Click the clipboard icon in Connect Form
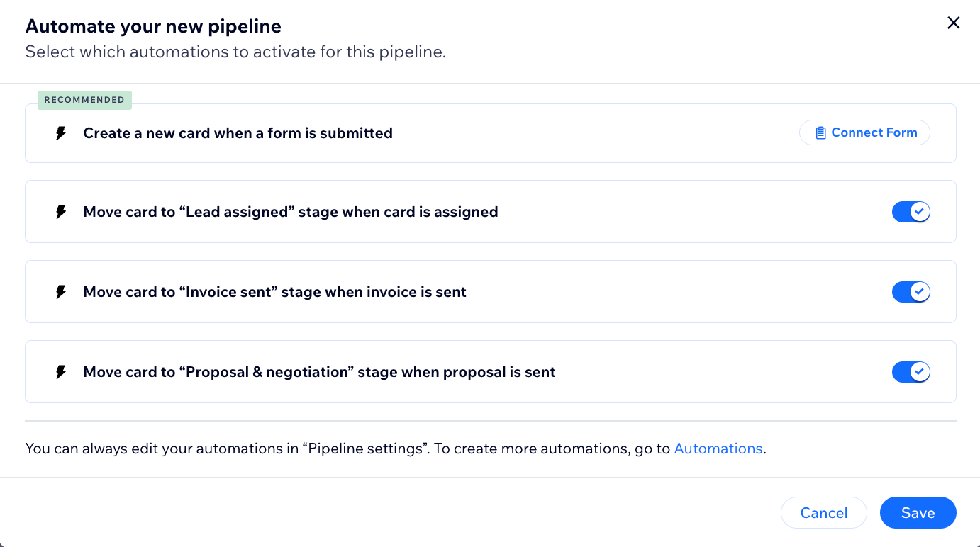 pyautogui.click(x=820, y=132)
